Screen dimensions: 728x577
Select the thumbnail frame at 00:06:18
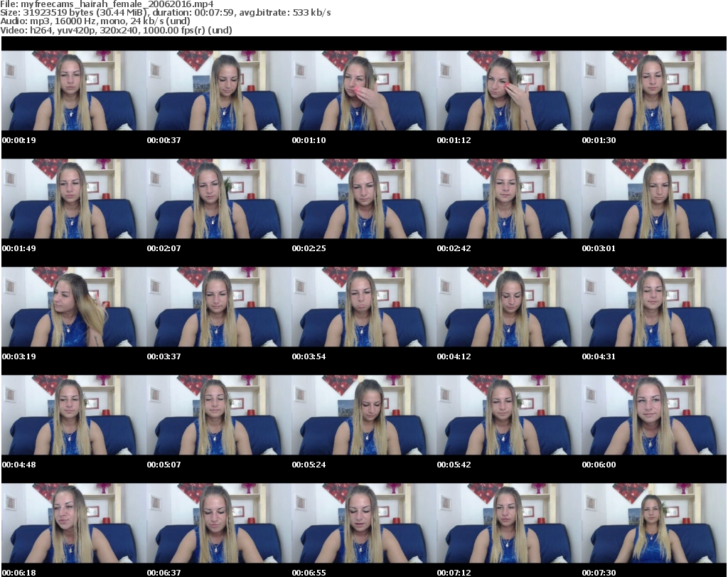(74, 524)
